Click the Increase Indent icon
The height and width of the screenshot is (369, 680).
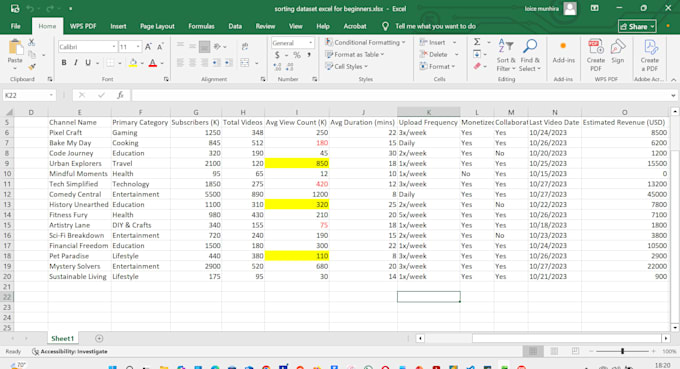(x=228, y=63)
